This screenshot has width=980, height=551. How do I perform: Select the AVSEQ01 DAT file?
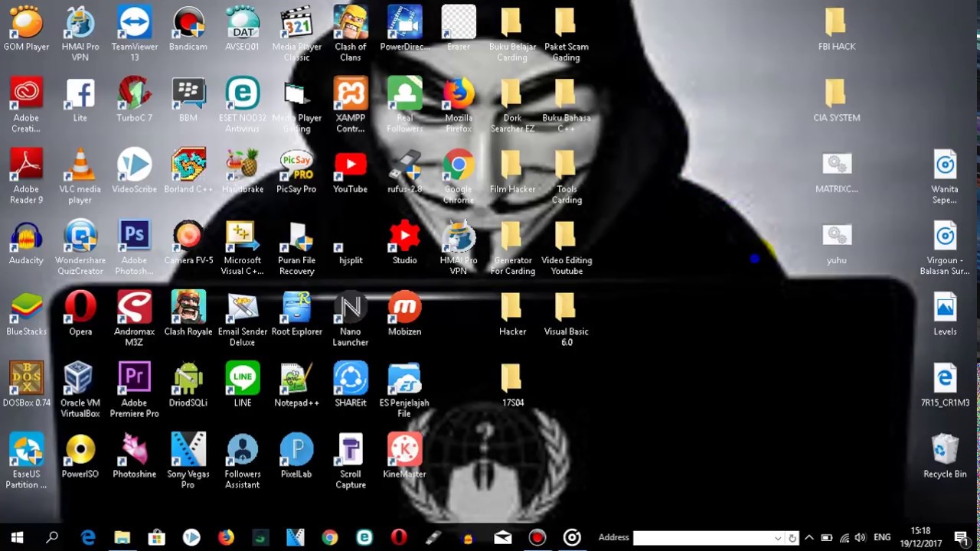click(243, 28)
